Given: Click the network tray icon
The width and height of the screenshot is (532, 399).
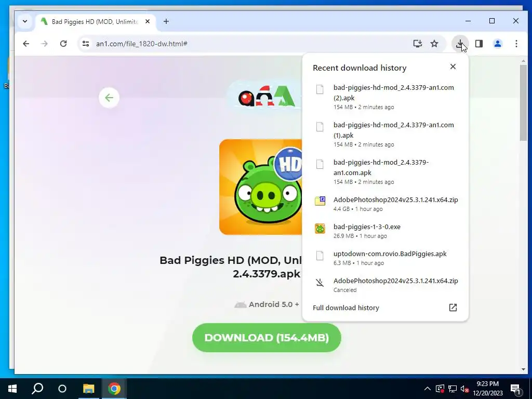Looking at the screenshot, I should click(x=453, y=389).
